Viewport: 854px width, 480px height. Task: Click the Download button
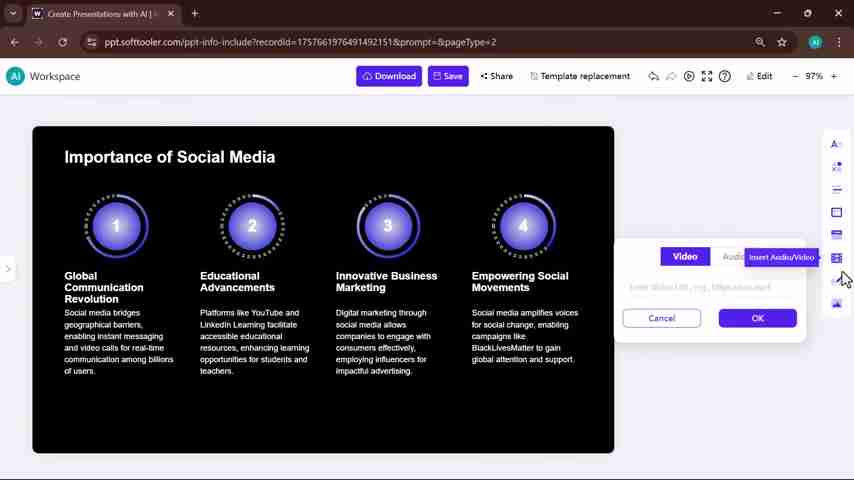(389, 76)
